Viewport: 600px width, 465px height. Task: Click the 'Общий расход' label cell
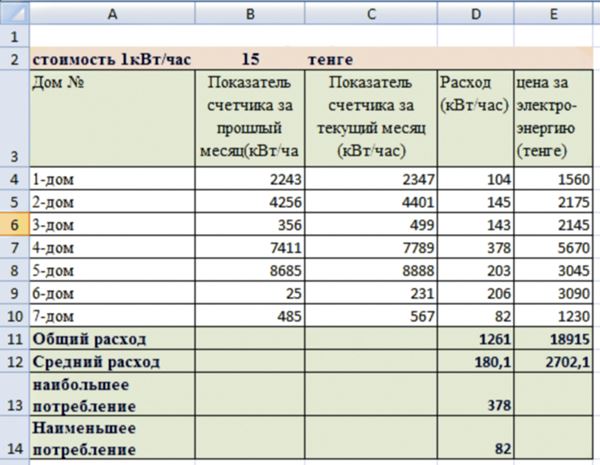tap(112, 339)
